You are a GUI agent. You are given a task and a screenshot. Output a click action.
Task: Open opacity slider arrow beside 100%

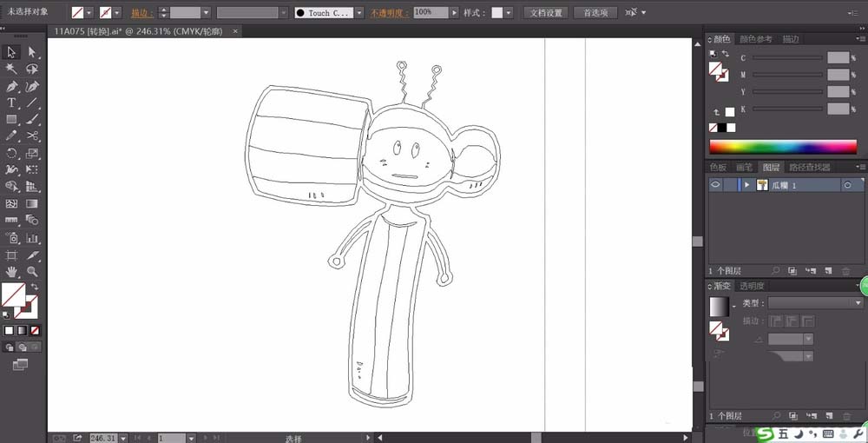click(455, 12)
